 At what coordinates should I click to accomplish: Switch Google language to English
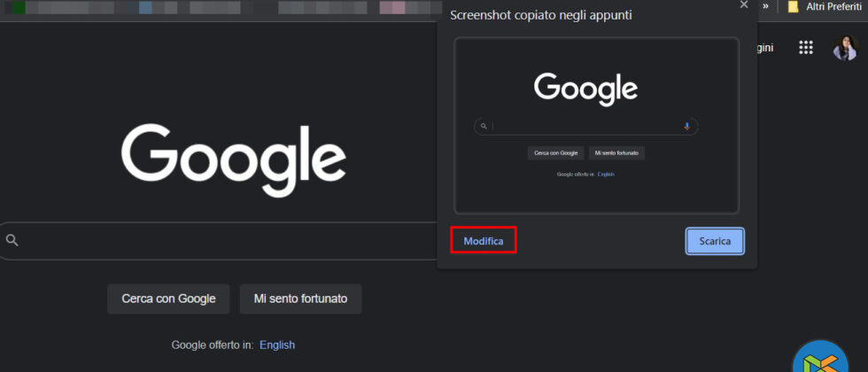pos(277,345)
